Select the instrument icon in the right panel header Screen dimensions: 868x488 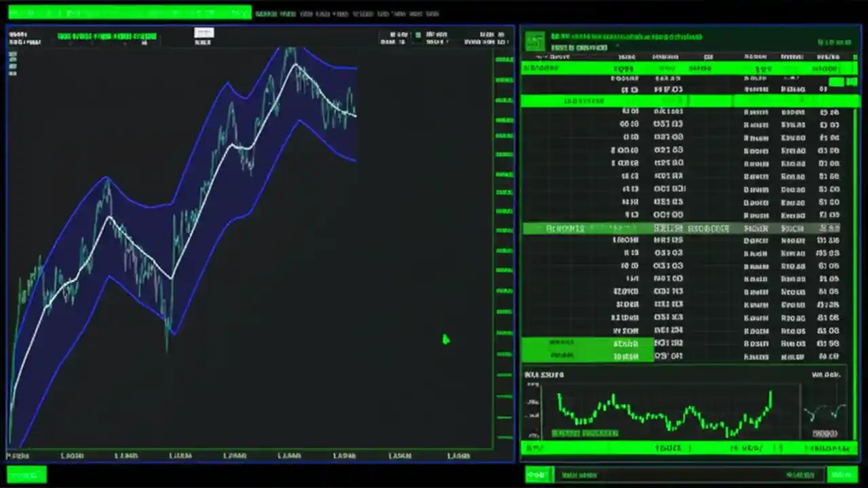(535, 41)
